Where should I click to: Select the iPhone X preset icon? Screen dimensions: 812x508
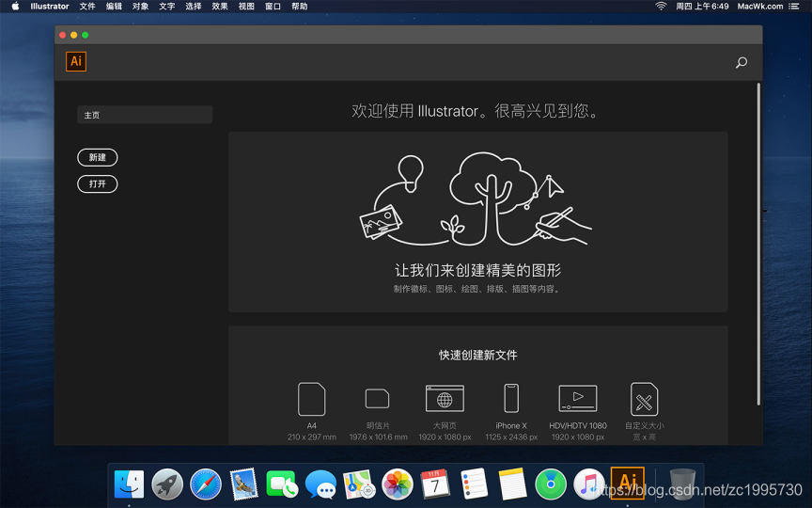coord(511,398)
